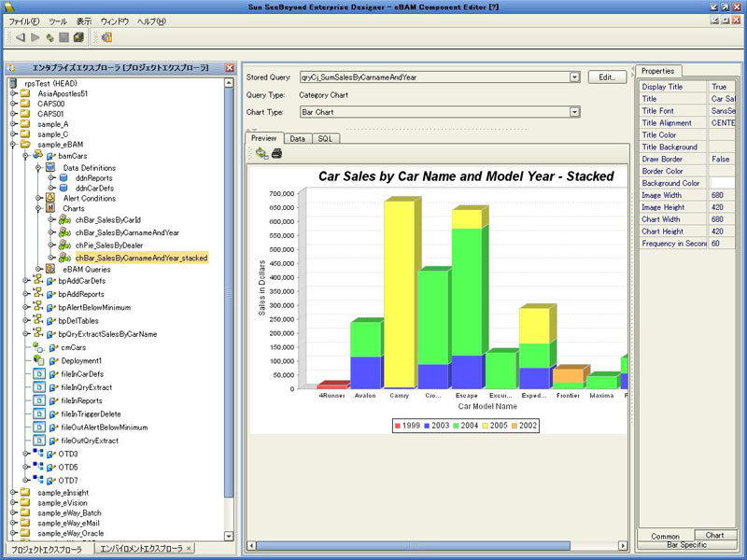Select the fileOutQryExtract tree item
This screenshot has height=560, width=747.
coord(90,441)
